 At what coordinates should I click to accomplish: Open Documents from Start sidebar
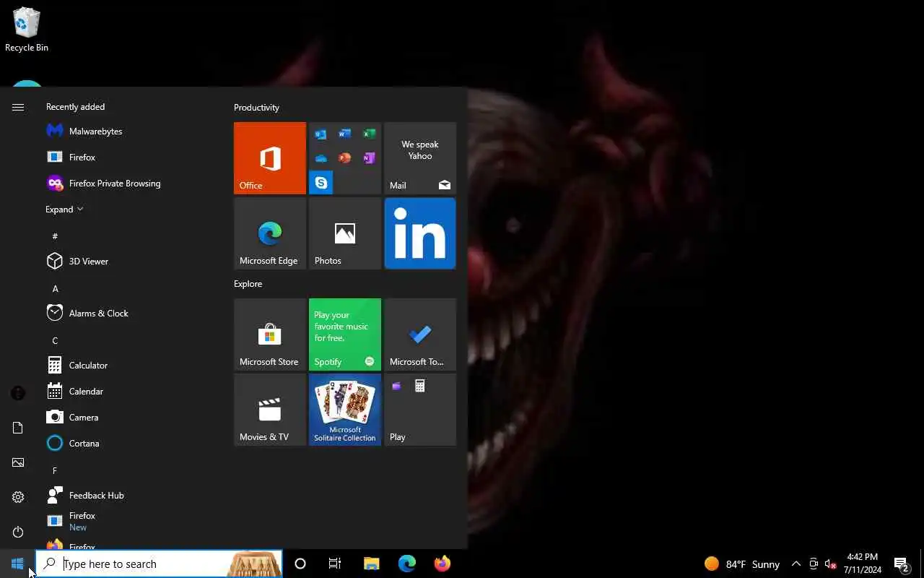[x=18, y=428]
